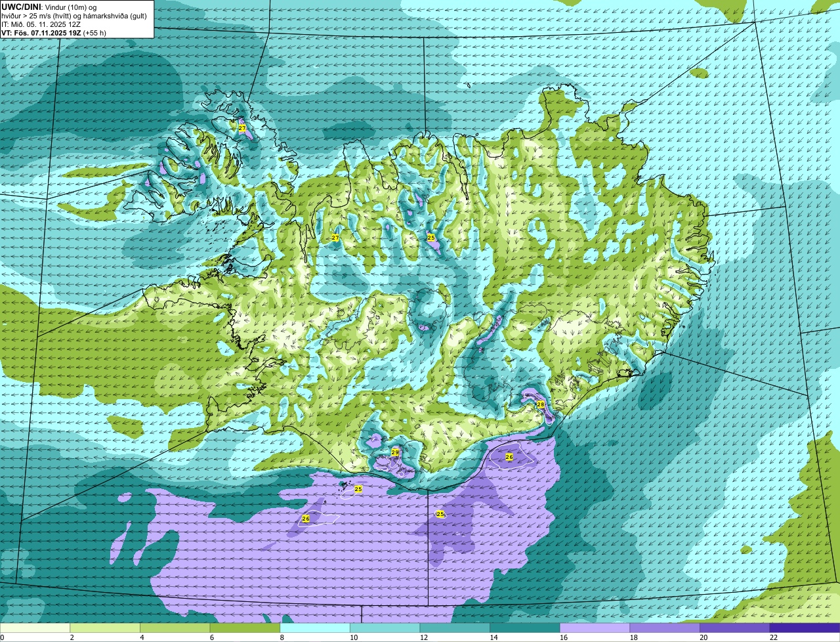Image resolution: width=840 pixels, height=642 pixels.
Task: Click the darkest purple legend swatch above 22
Action: 805,628
